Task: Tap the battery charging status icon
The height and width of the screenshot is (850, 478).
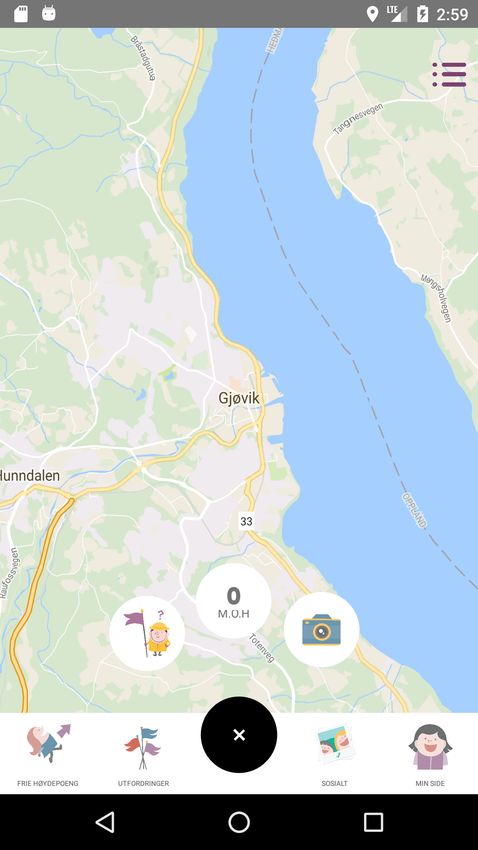Action: [x=423, y=14]
